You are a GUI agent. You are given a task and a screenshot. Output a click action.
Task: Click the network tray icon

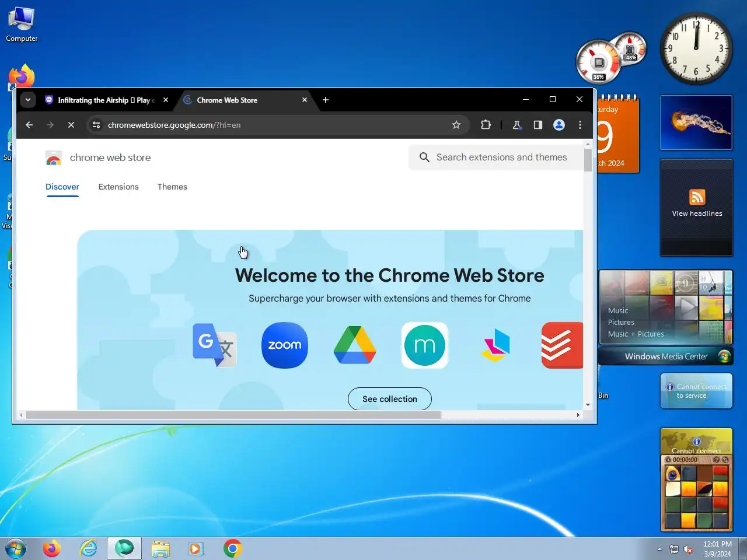click(x=674, y=549)
